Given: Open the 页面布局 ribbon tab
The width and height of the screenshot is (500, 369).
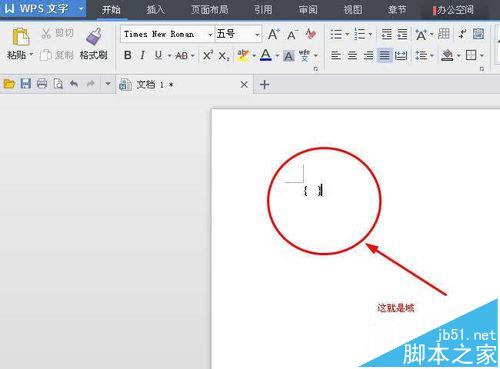Looking at the screenshot, I should coord(209,9).
